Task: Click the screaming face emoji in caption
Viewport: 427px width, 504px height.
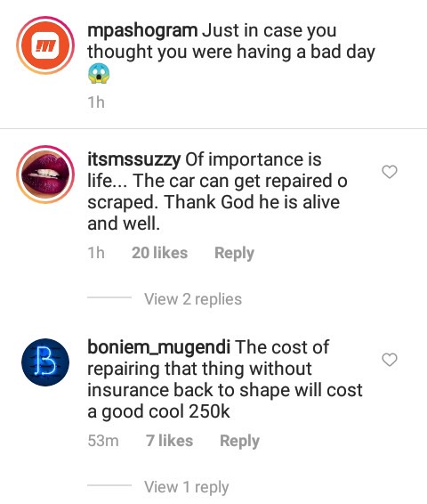Action: (99, 73)
